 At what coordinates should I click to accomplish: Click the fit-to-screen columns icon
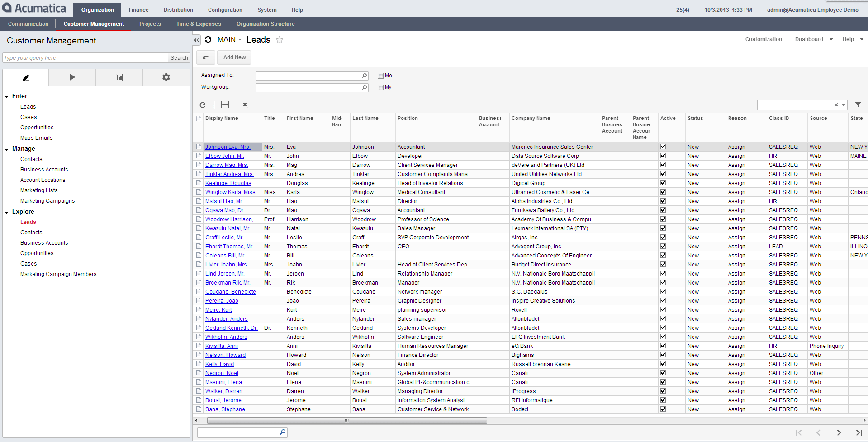[225, 105]
